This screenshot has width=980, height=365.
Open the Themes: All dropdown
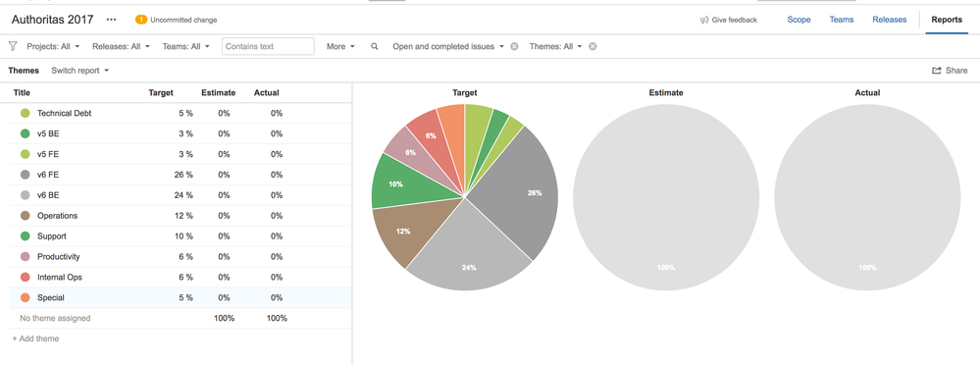pos(555,46)
